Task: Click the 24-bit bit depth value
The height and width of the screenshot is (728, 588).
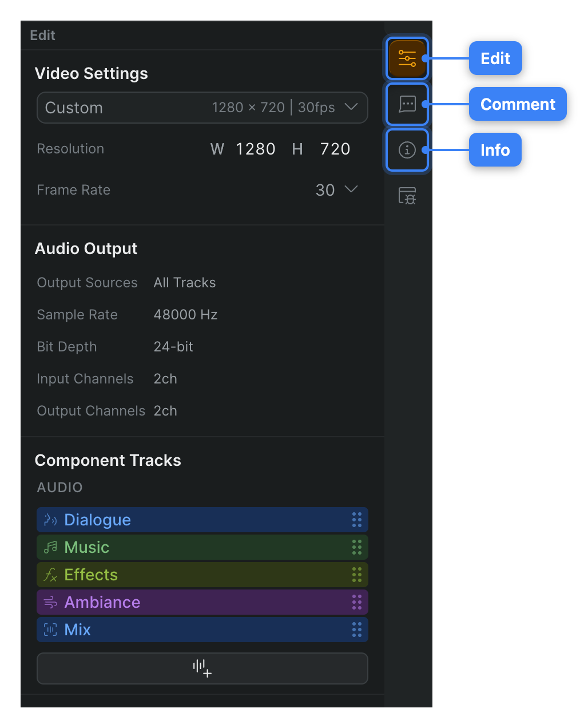Action: point(173,347)
